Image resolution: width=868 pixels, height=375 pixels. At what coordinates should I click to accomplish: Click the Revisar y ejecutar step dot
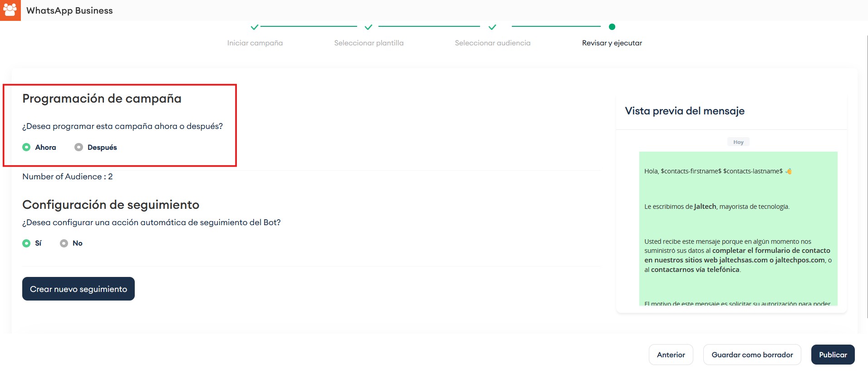tap(612, 27)
